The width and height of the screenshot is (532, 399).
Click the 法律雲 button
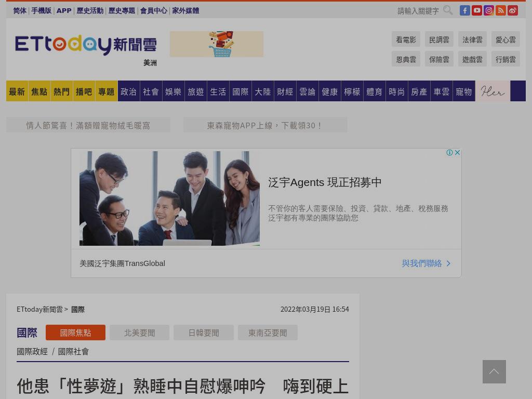pos(472,39)
